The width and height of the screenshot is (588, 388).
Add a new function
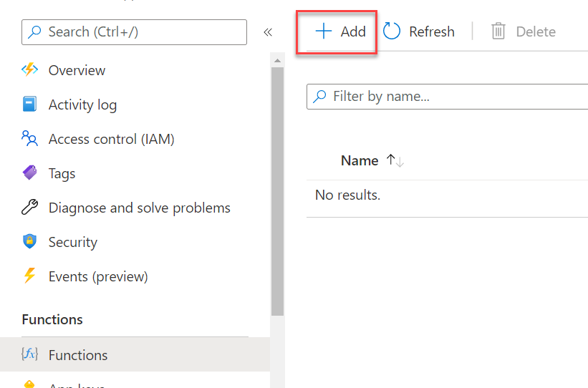[341, 31]
